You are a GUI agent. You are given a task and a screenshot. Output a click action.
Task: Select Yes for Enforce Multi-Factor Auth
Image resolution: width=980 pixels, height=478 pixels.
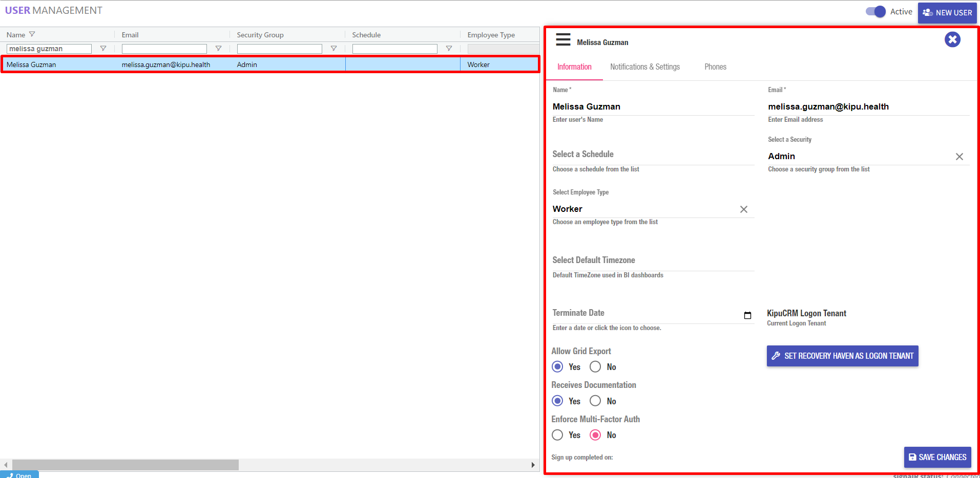click(557, 435)
